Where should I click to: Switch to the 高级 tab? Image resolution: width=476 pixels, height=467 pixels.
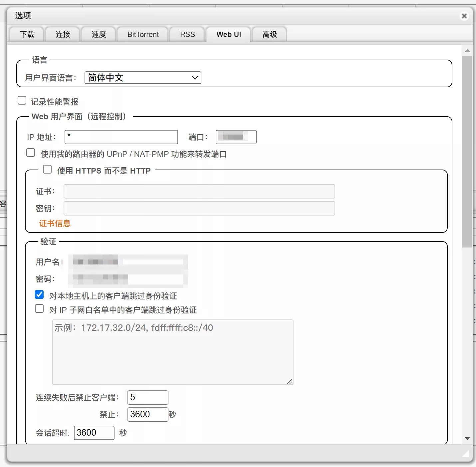(269, 34)
